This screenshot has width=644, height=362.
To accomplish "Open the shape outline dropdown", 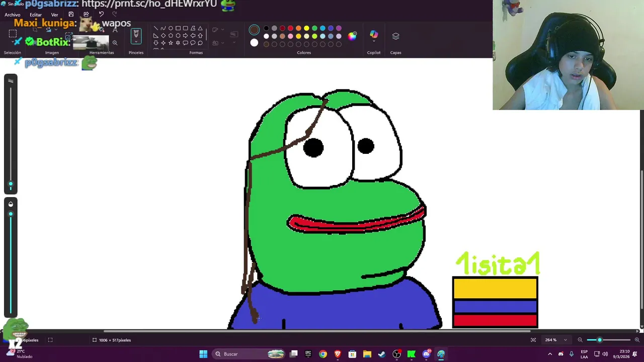I will coord(218,30).
